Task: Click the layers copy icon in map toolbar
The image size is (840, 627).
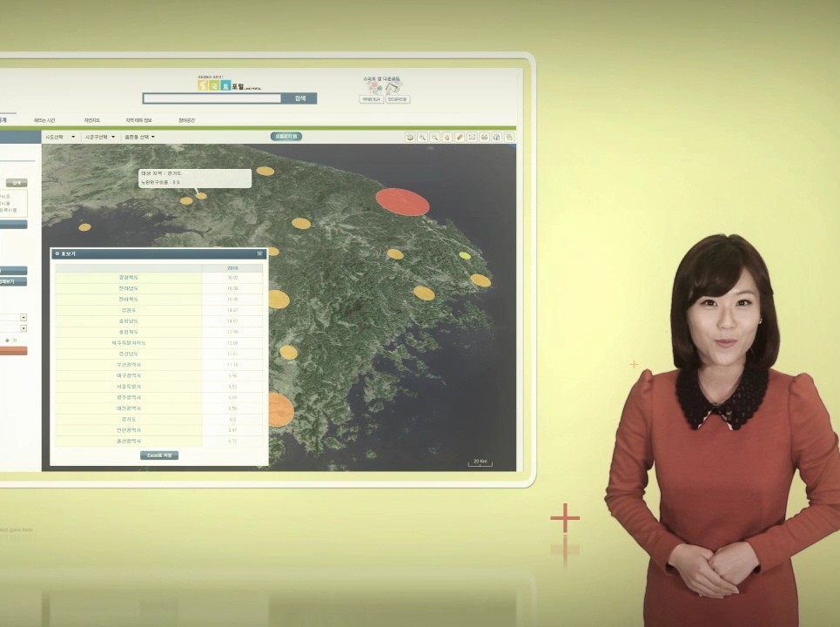Action: pos(509,137)
